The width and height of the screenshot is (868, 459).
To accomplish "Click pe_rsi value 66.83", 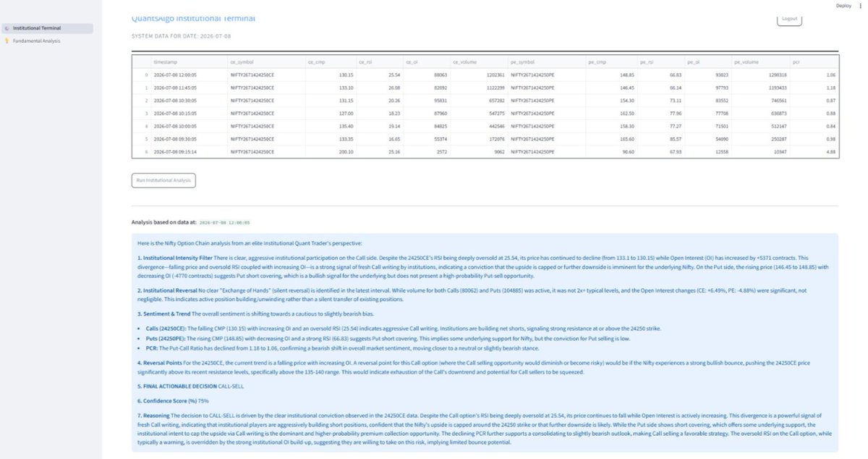I will coord(660,75).
